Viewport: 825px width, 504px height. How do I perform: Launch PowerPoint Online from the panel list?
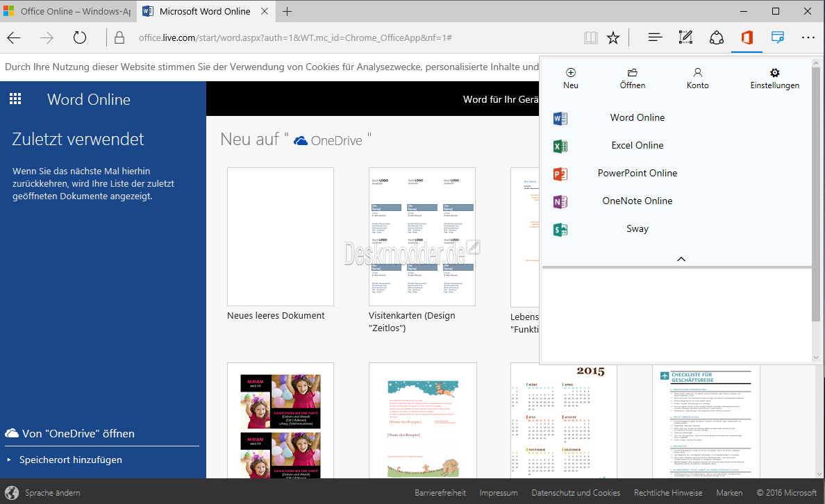(637, 173)
